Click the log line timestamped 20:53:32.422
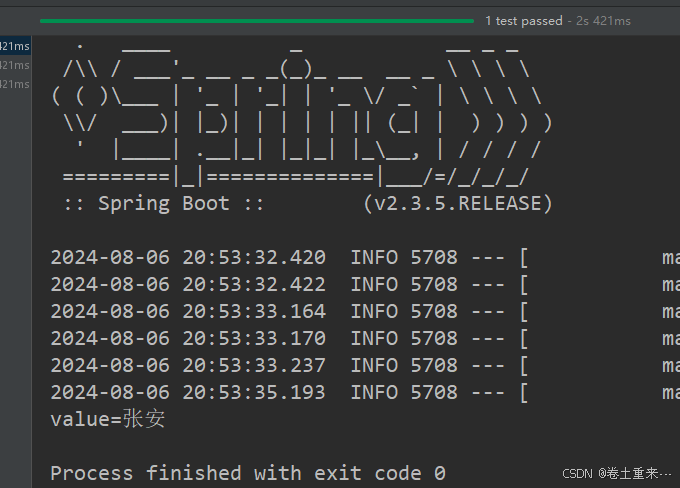Viewport: 680px width, 488px height. pyautogui.click(x=365, y=285)
